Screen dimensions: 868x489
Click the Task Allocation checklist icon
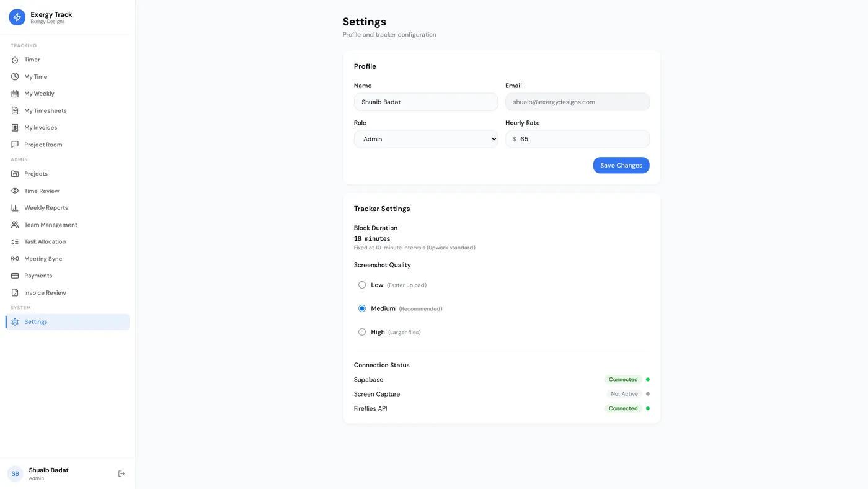[x=15, y=241]
